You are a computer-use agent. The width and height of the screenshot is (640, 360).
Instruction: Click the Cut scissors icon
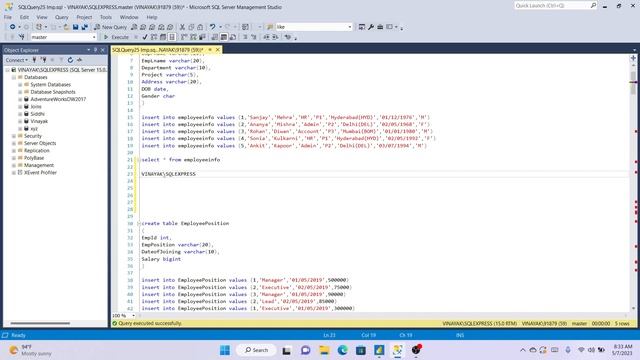point(182,27)
